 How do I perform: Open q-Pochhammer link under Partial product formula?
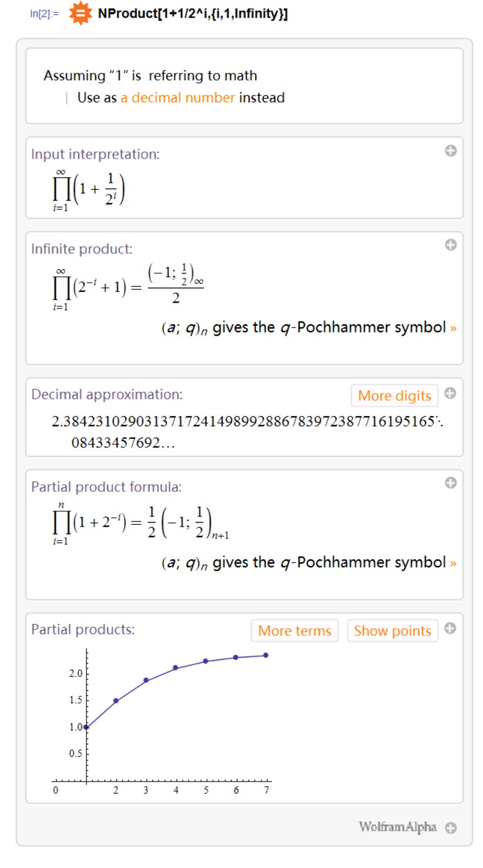[452, 562]
